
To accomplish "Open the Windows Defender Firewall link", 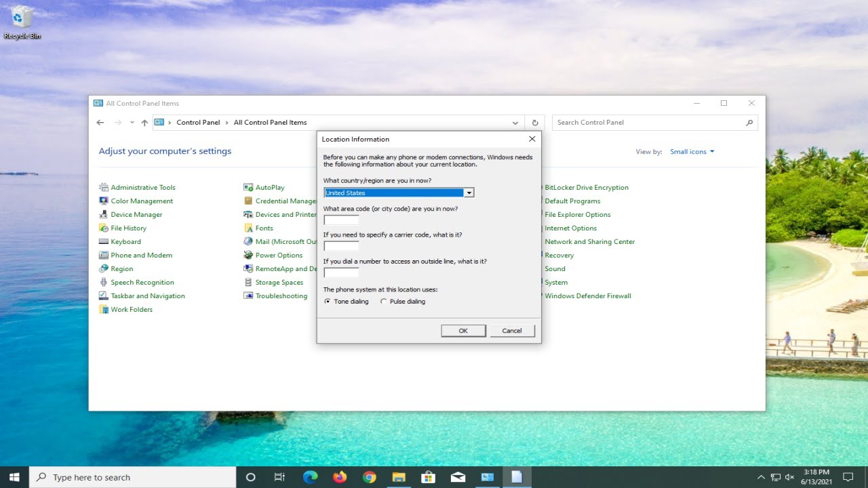I will click(588, 296).
